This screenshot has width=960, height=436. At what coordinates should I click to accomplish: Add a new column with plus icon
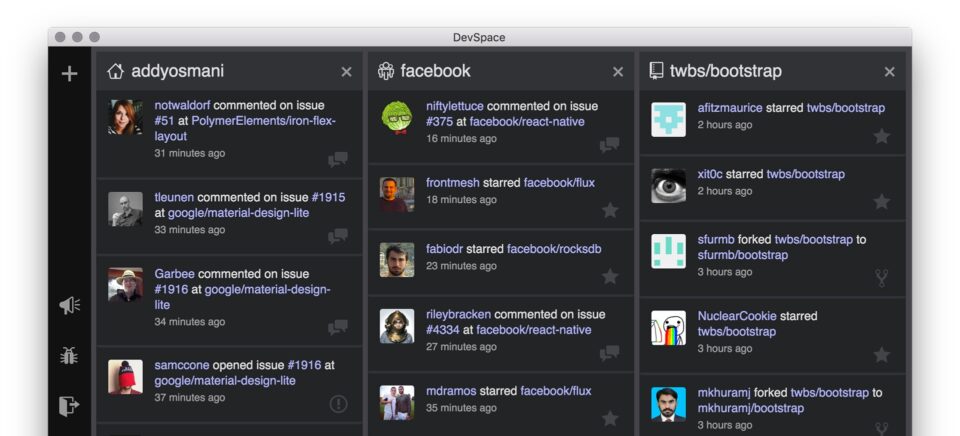pos(70,74)
